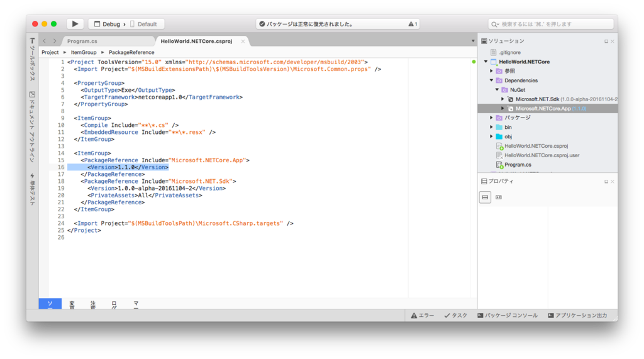The height and width of the screenshot is (359, 644).
Task: Click the Project breadcrumb segment
Action: pyautogui.click(x=50, y=52)
